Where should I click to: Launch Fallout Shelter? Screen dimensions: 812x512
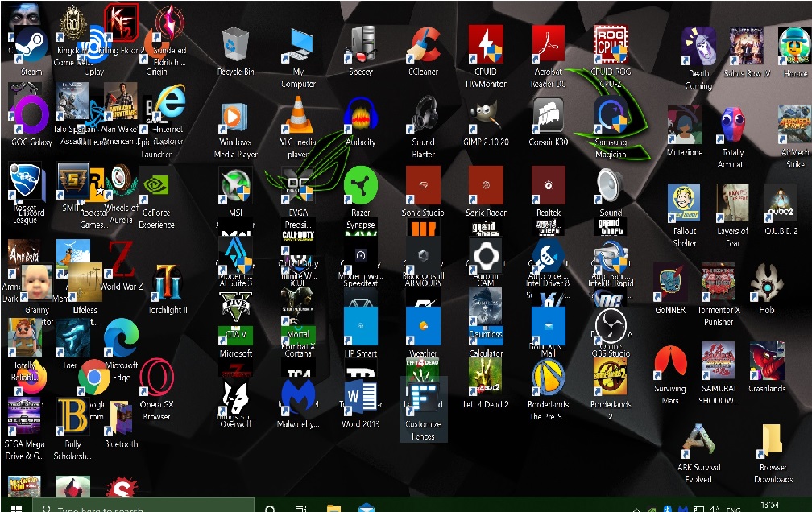pos(684,204)
